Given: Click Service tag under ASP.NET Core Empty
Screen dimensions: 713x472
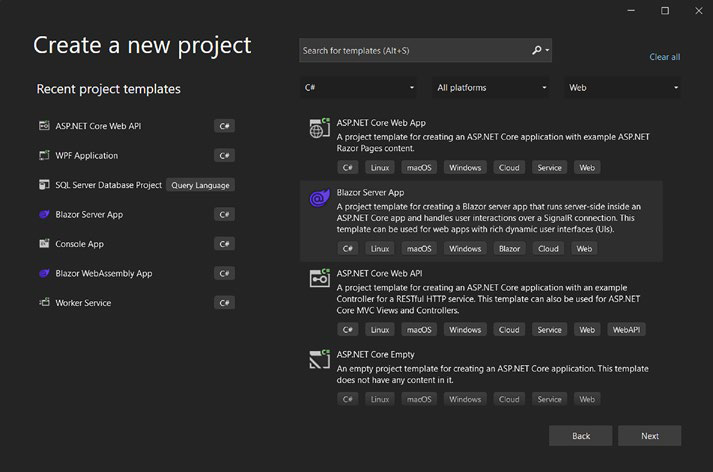Looking at the screenshot, I should (549, 399).
